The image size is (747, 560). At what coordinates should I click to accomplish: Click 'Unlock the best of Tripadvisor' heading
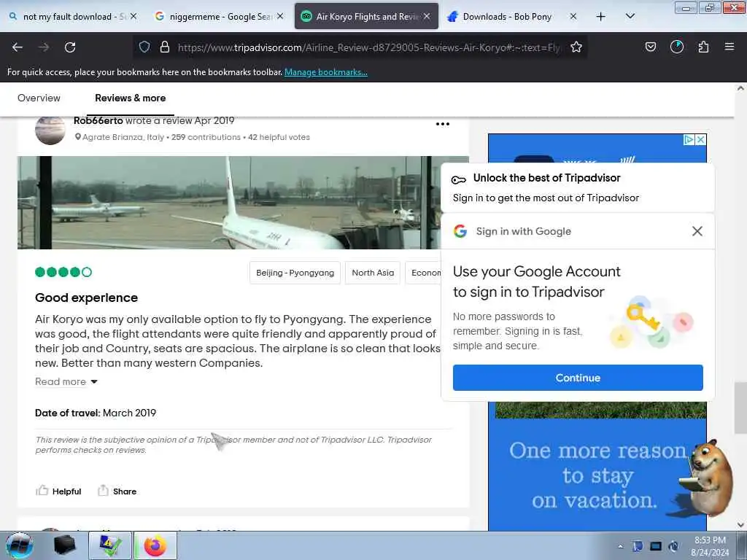pos(546,178)
